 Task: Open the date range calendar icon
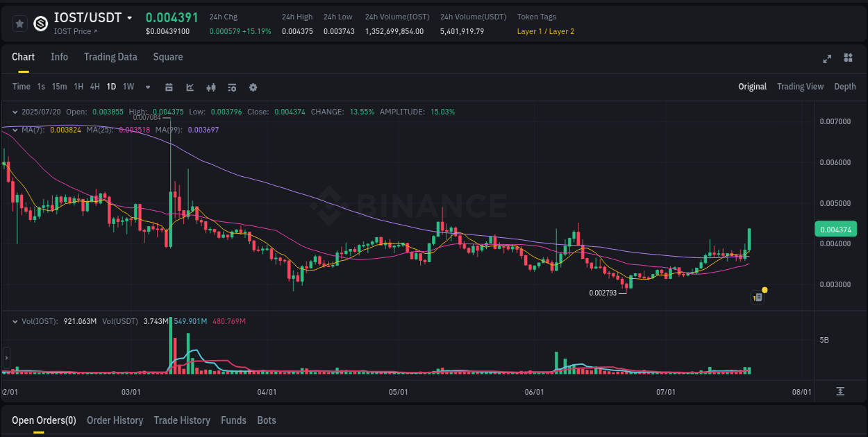(169, 87)
